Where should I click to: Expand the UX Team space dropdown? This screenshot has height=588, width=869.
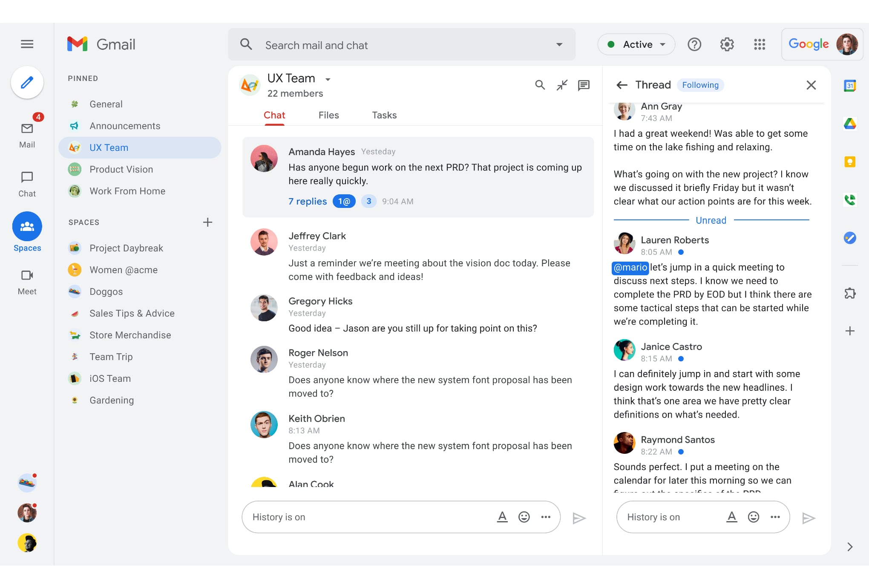[327, 78]
